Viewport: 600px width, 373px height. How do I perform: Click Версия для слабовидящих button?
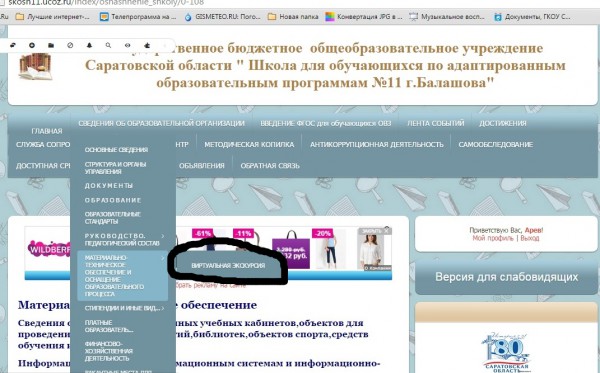507,277
